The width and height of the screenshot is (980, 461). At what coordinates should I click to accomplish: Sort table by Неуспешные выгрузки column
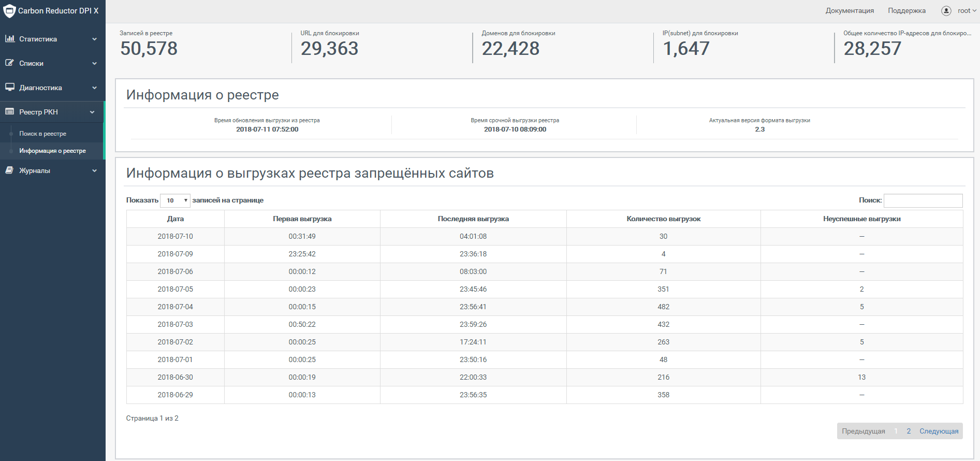click(x=862, y=219)
